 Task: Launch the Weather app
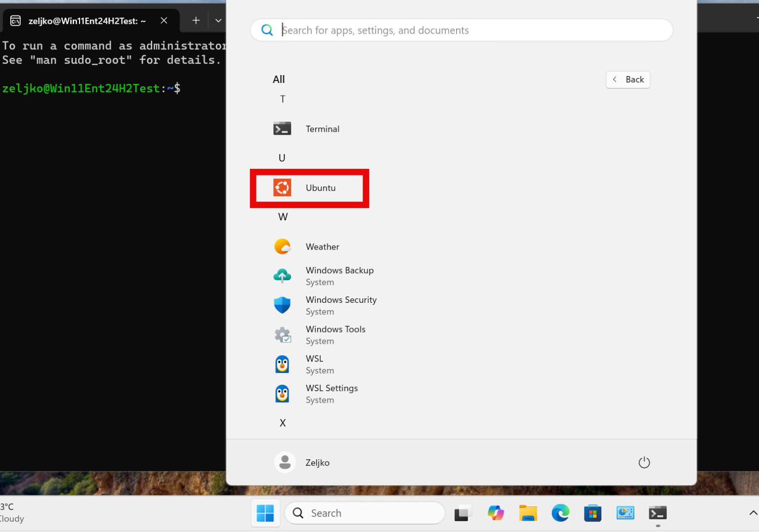(322, 246)
